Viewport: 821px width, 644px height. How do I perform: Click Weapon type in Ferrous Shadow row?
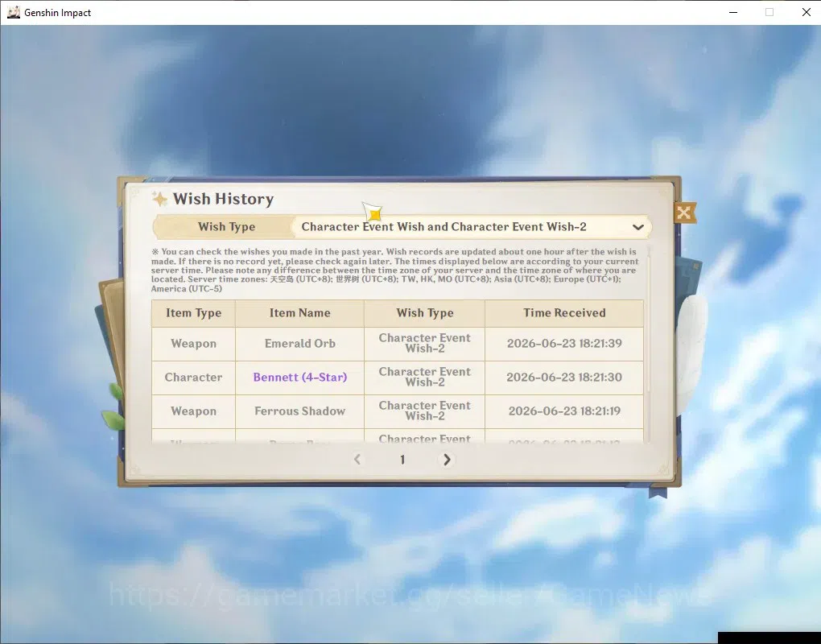click(x=194, y=411)
